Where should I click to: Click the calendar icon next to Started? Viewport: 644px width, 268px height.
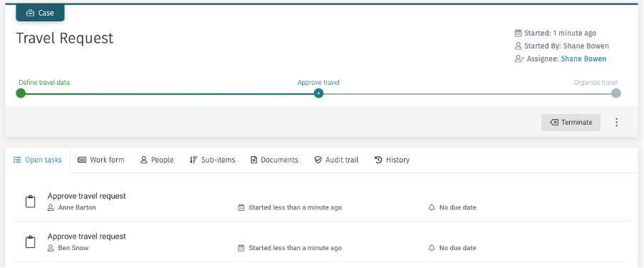518,33
